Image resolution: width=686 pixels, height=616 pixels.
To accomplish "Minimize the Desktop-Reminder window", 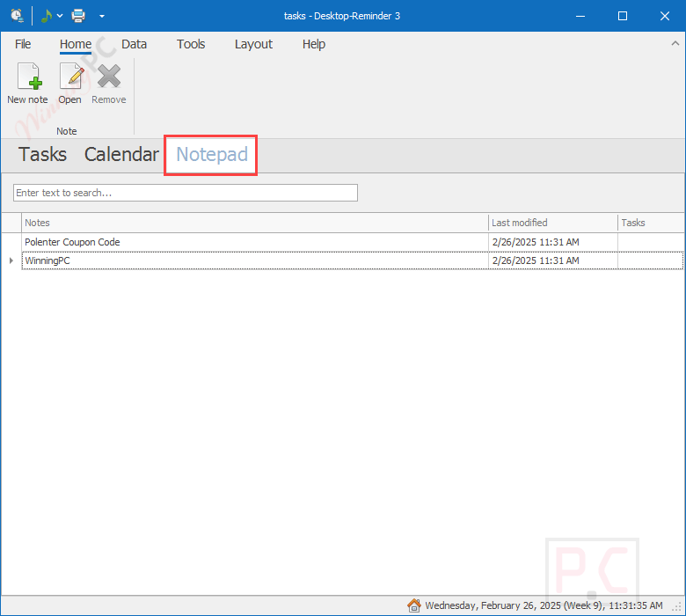I will click(580, 16).
